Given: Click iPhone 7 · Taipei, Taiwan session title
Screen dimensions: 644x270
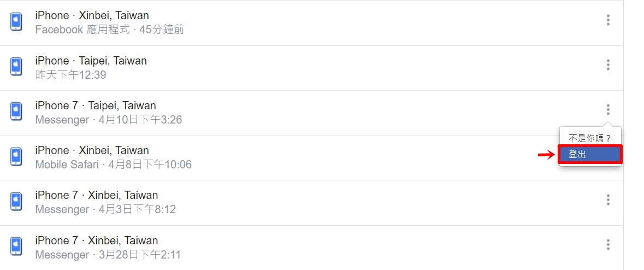Looking at the screenshot, I should 96,105.
